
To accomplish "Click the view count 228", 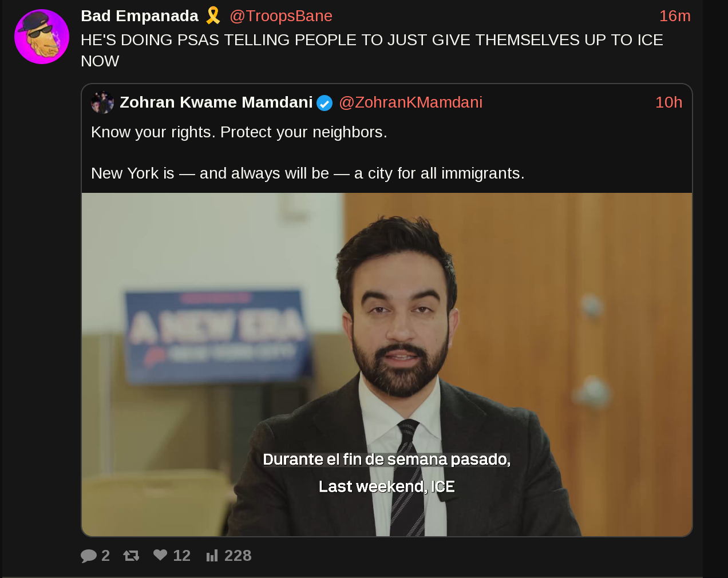I will coord(238,556).
